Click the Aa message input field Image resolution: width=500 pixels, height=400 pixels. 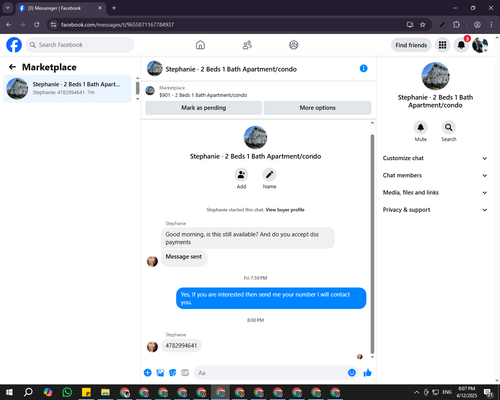270,373
